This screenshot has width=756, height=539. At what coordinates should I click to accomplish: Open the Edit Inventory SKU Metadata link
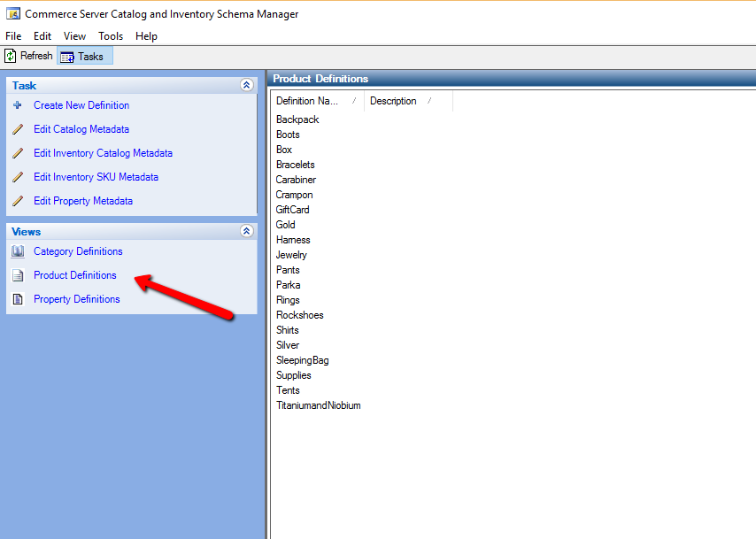[96, 177]
